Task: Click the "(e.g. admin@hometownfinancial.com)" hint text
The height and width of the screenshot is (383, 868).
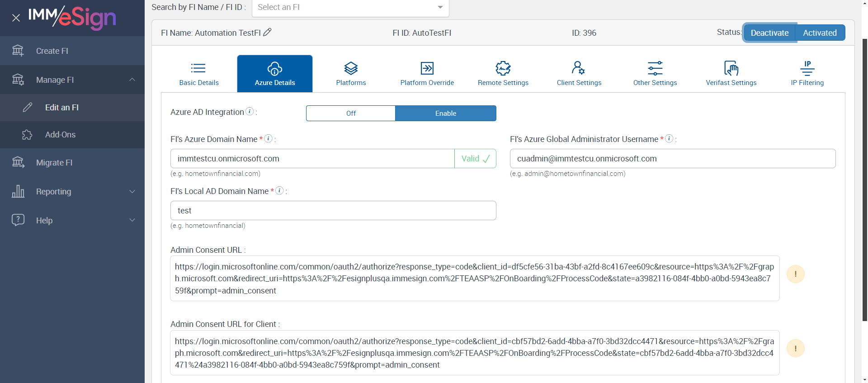Action: 568,174
